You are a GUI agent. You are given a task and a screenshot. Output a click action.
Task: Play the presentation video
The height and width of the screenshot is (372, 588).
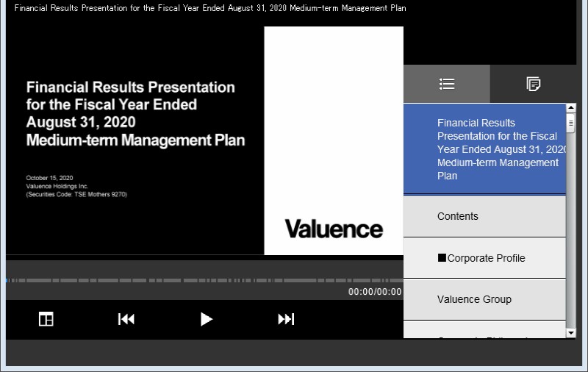[x=207, y=319]
